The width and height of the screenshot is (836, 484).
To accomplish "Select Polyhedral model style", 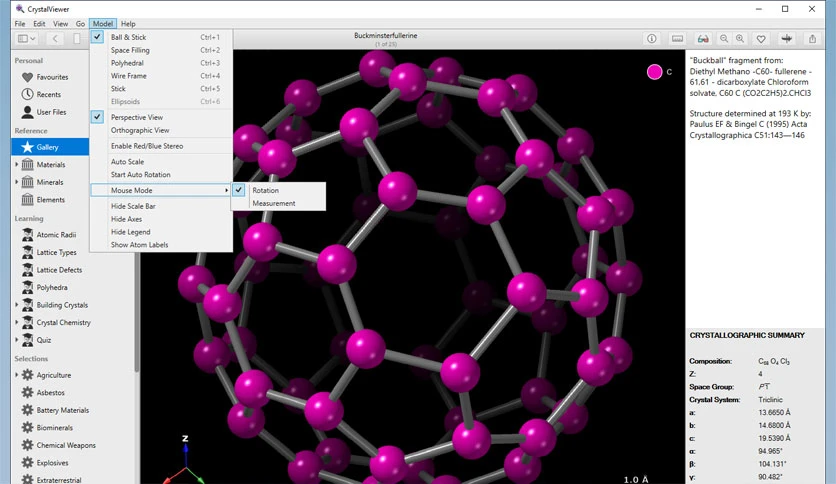I will [161, 63].
